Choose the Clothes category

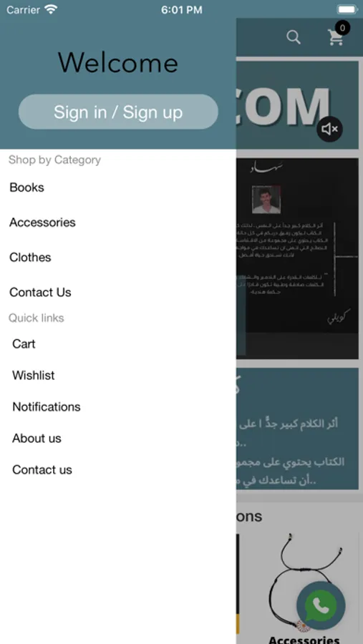(30, 257)
